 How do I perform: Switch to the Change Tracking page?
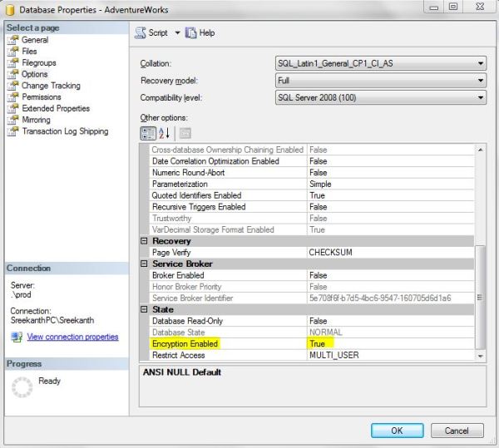coord(50,86)
